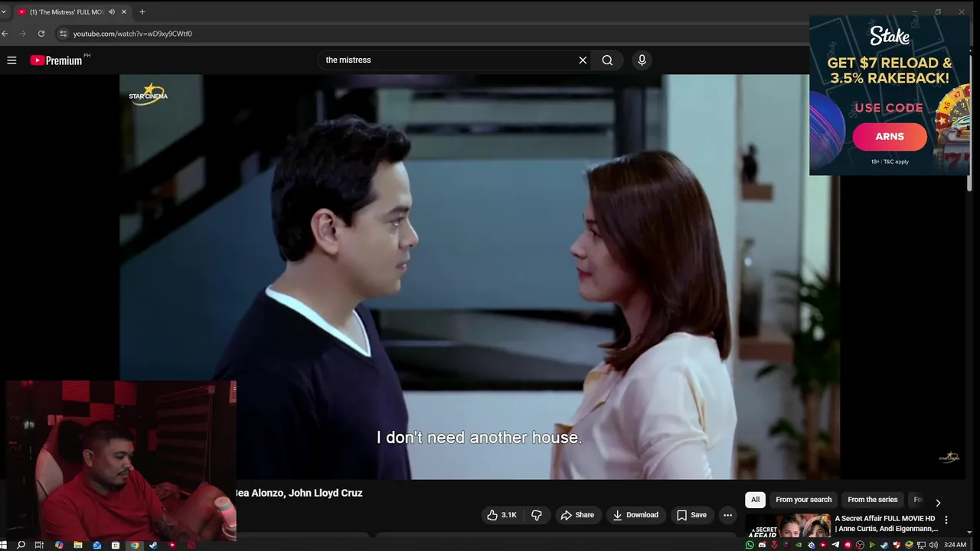Clear the search box text
Image resolution: width=980 pixels, height=551 pixels.
pos(583,60)
